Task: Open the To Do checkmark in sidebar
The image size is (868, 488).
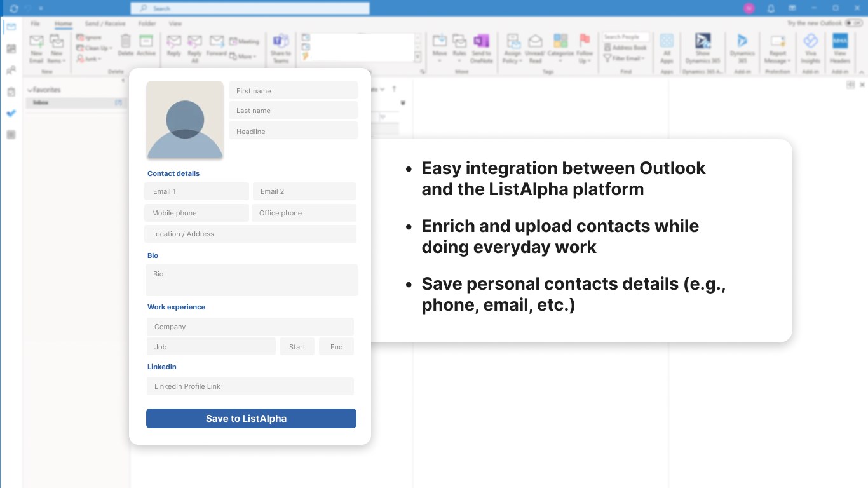Action: click(11, 113)
